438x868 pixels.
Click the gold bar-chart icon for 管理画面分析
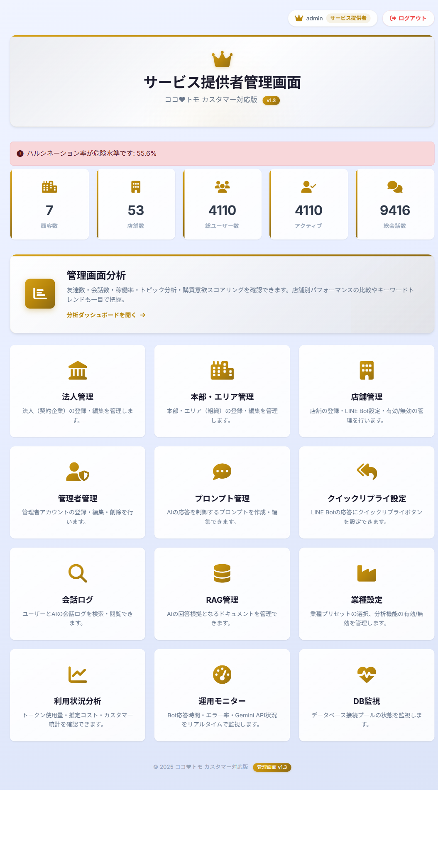[x=40, y=293]
